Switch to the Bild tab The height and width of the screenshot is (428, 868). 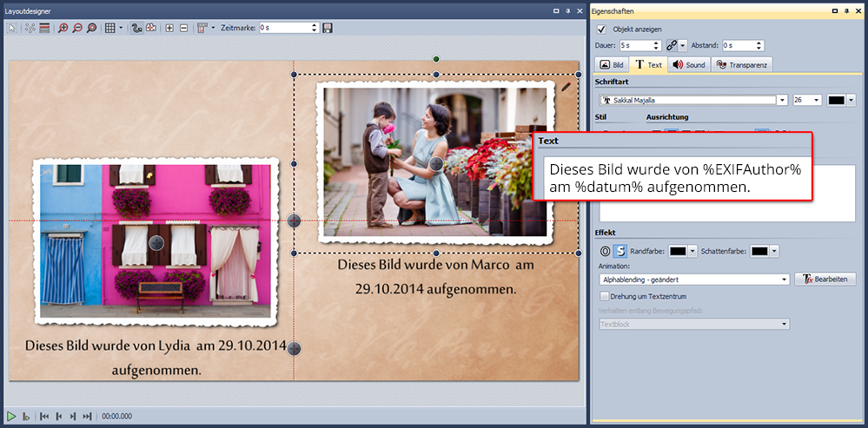coord(612,65)
